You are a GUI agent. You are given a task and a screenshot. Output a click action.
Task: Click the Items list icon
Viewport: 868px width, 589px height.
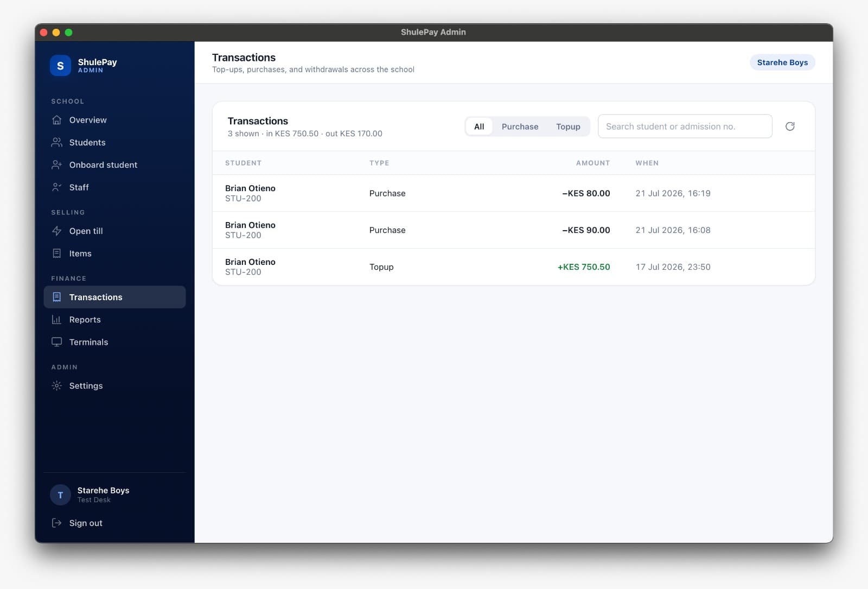pyautogui.click(x=56, y=254)
